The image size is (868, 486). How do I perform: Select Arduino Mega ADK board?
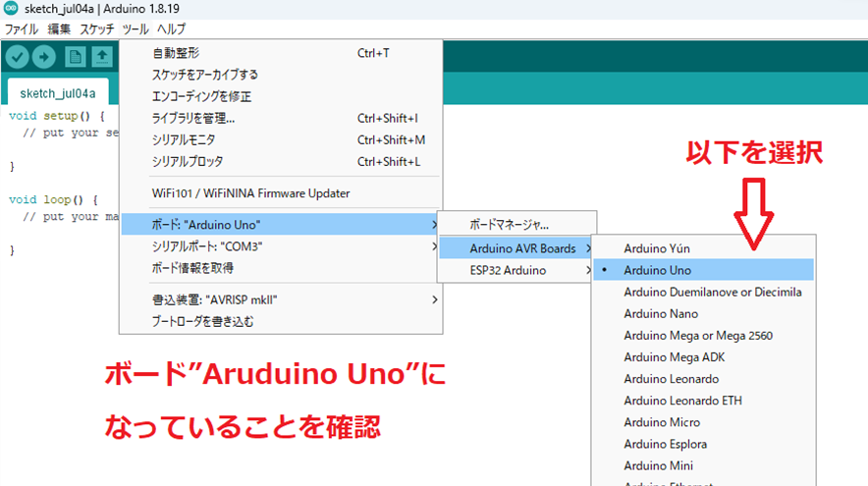click(703, 357)
